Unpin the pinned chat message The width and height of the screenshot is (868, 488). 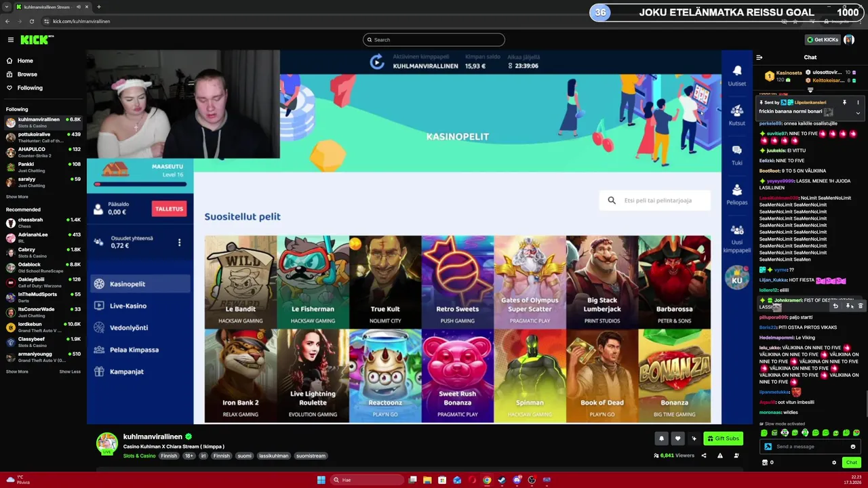(x=844, y=102)
